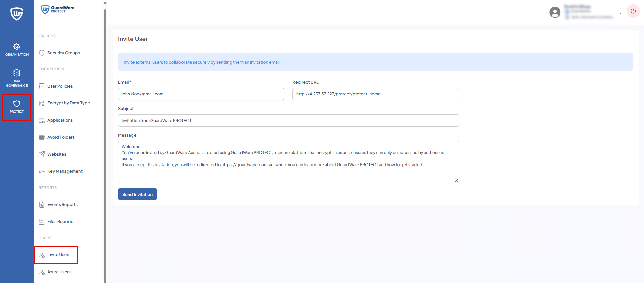The width and height of the screenshot is (644, 283).
Task: Click the Key Management key icon
Action: click(x=42, y=171)
